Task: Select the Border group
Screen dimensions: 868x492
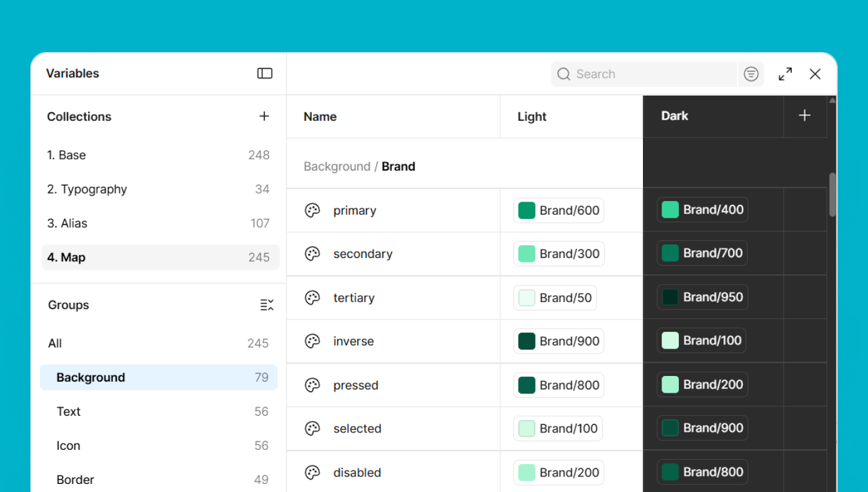Action: 158,480
